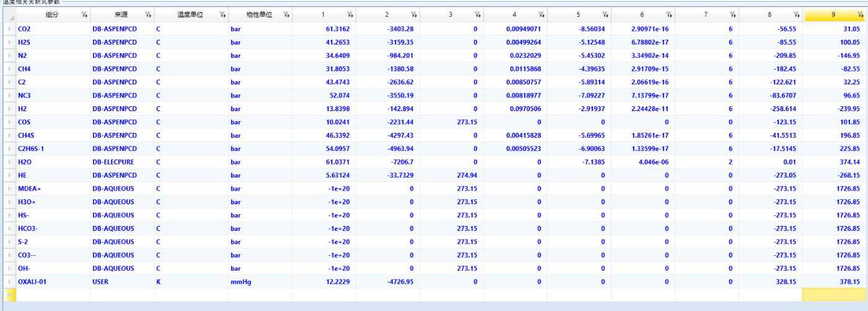Click the DB-ELECPURE source cell for H2O
Viewport: 868px width, 311px height.
[122, 161]
